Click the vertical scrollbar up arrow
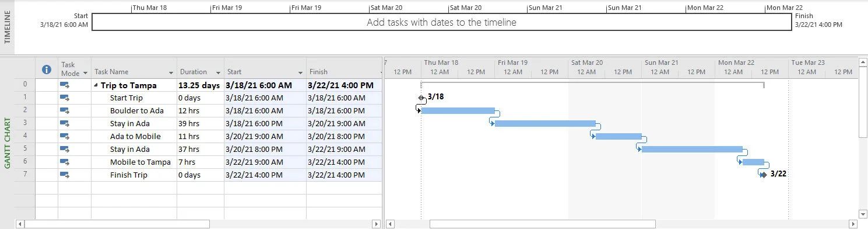This screenshot has width=868, height=229. [863, 62]
